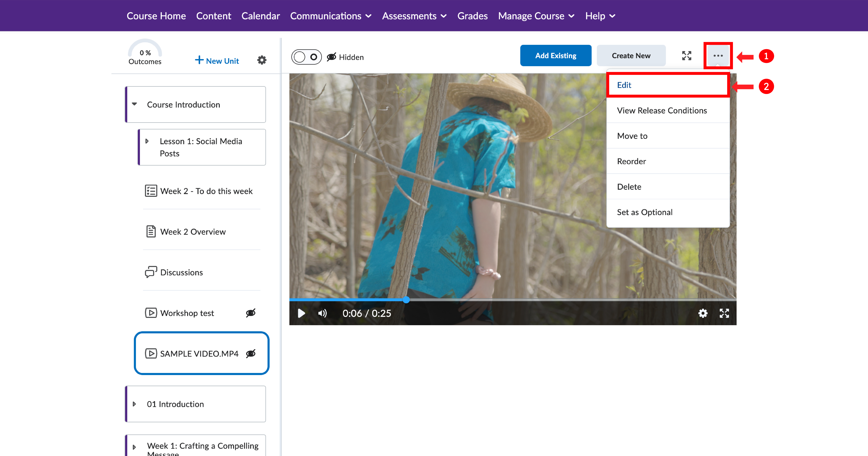
Task: Play the sample video
Action: (x=301, y=313)
